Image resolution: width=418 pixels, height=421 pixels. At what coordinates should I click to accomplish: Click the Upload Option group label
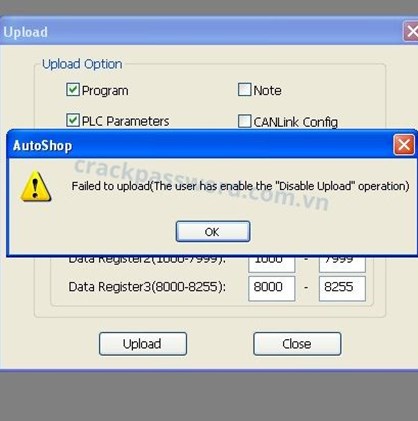pos(82,64)
